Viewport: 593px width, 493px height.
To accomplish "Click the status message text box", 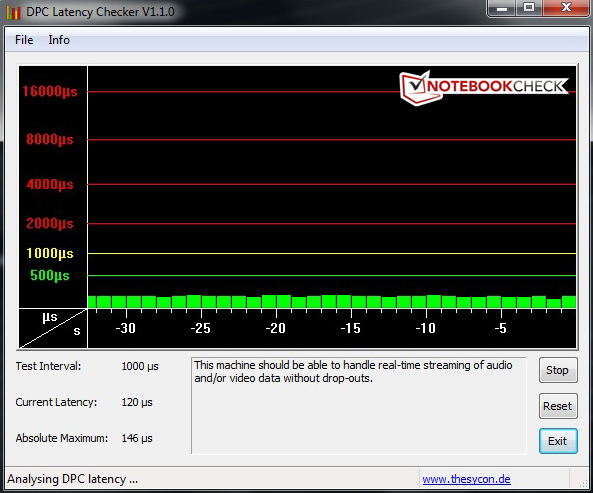I will point(359,405).
